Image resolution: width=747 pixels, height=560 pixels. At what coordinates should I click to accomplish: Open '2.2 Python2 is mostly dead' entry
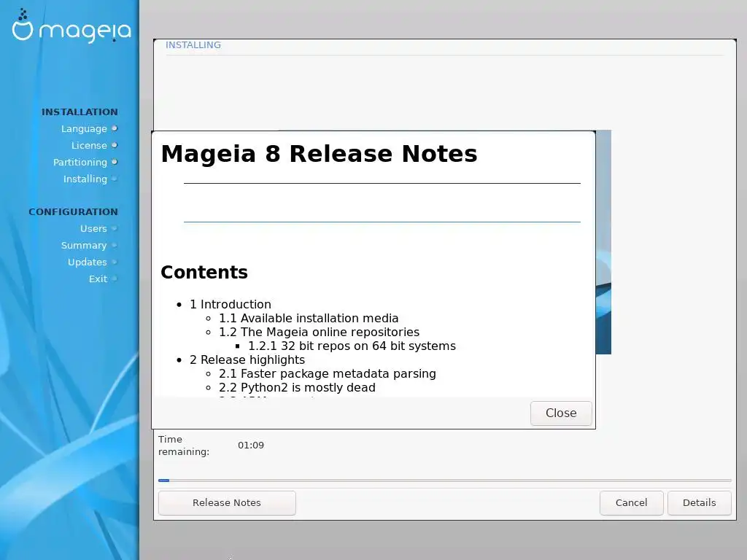pos(298,387)
